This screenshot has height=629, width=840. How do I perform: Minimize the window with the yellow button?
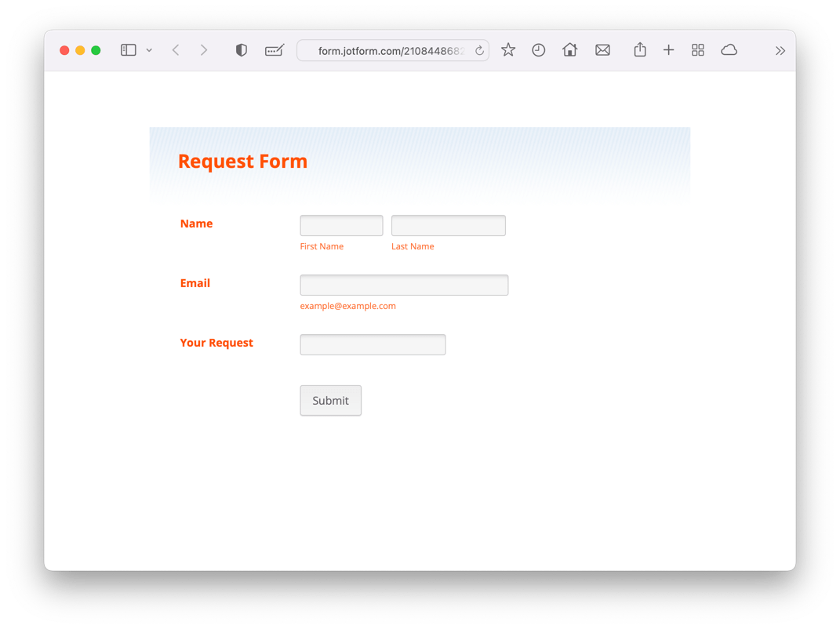80,50
